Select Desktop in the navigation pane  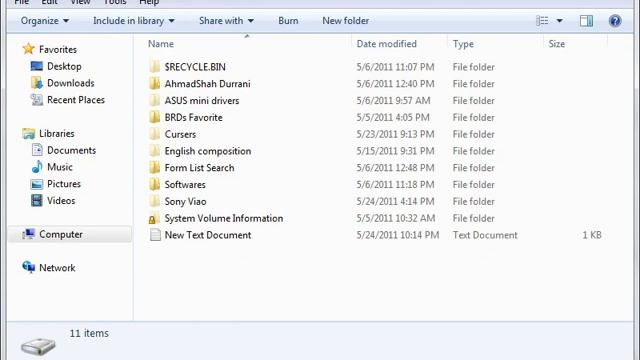coord(64,66)
